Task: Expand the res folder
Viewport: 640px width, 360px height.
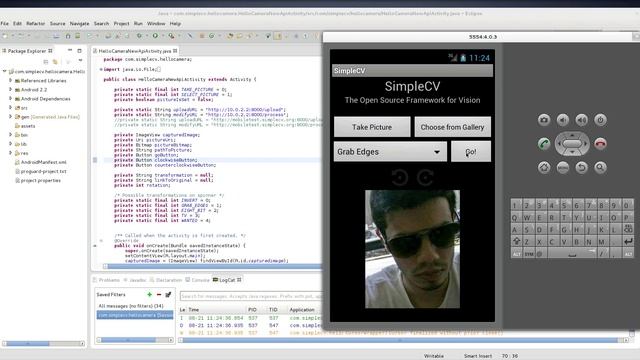Action: pyautogui.click(x=10, y=153)
